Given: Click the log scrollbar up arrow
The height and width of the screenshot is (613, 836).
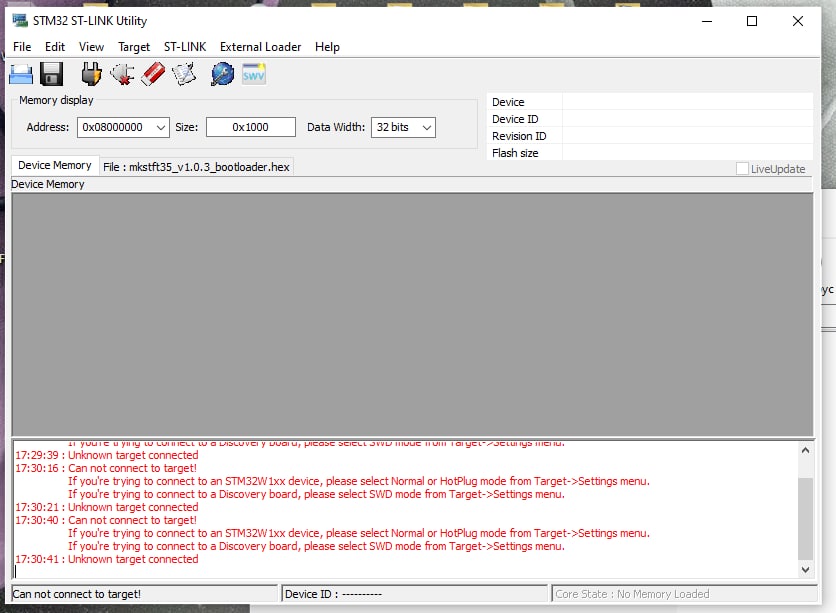Looking at the screenshot, I should [x=805, y=450].
